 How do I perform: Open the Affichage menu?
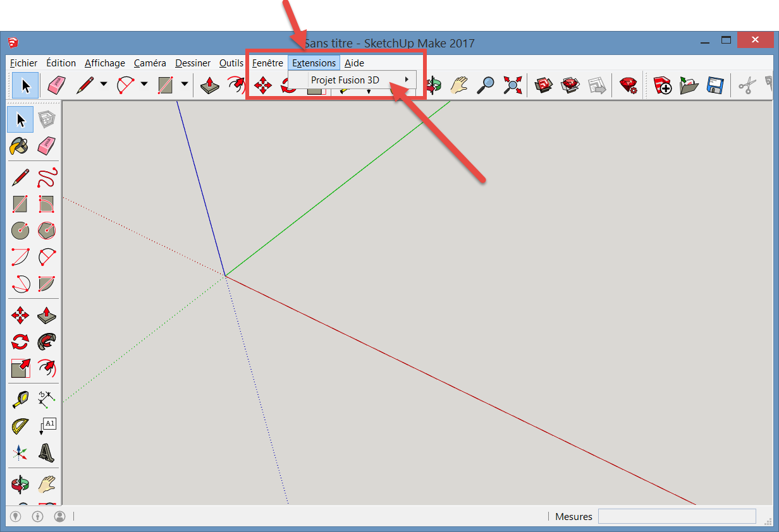(104, 63)
